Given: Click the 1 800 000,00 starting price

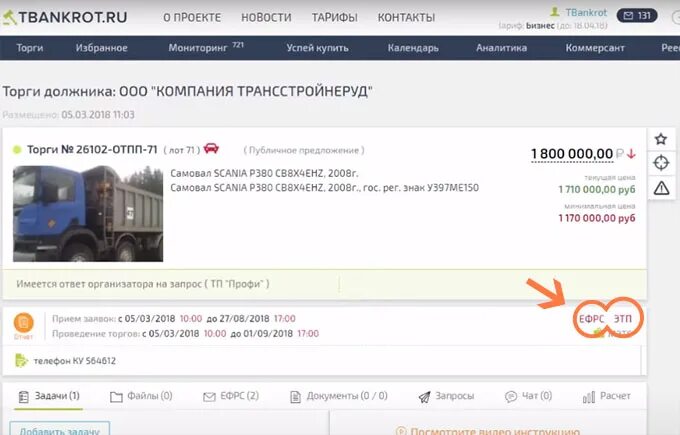Looking at the screenshot, I should (572, 154).
